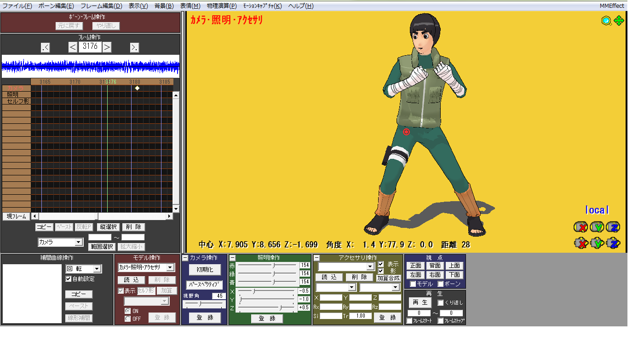Open the 表示(V) menu
The width and height of the screenshot is (644, 348).
tap(138, 6)
